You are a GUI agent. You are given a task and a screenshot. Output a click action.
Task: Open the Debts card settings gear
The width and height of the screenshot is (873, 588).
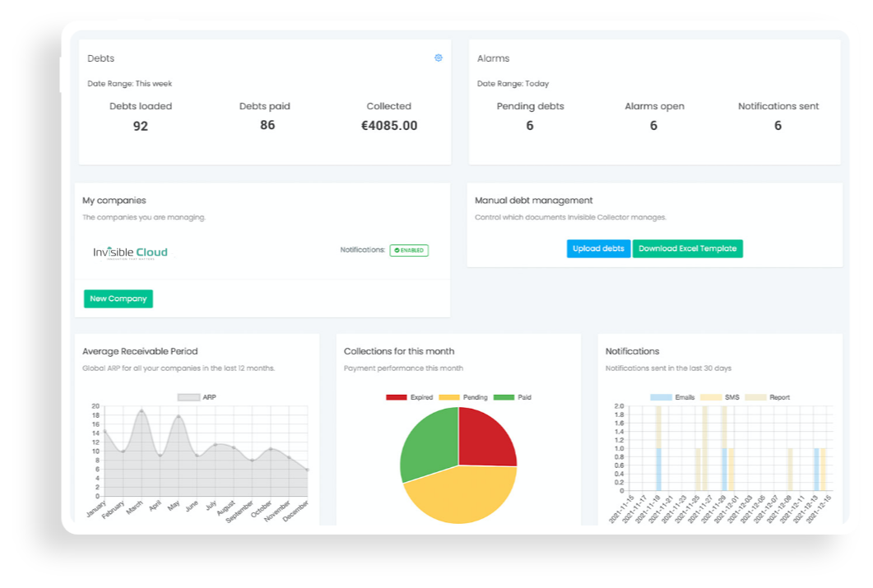pos(439,58)
